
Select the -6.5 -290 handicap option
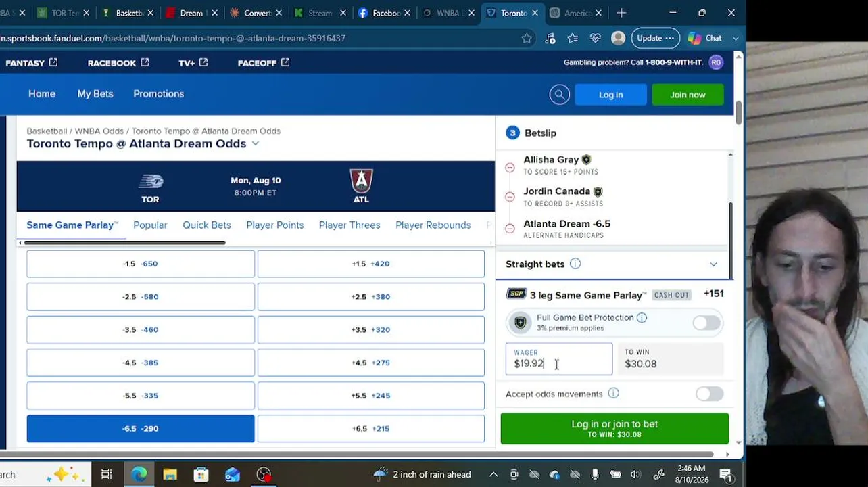141,428
